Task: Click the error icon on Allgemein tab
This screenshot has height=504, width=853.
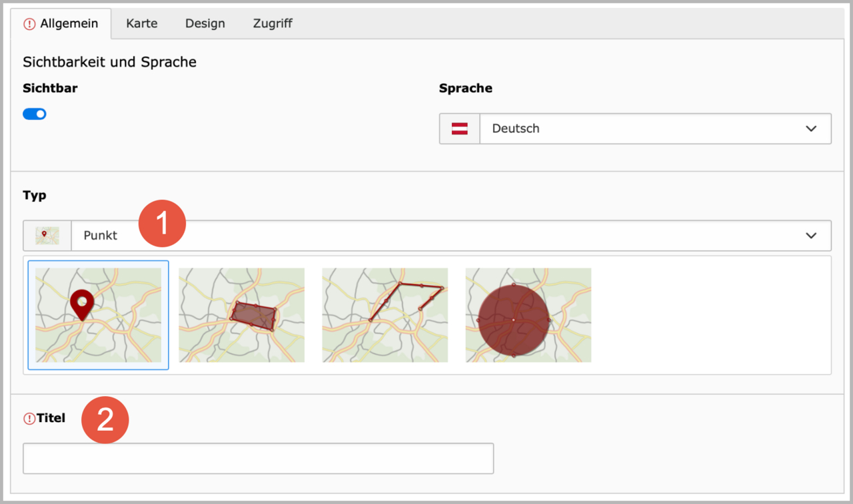Action: (29, 24)
